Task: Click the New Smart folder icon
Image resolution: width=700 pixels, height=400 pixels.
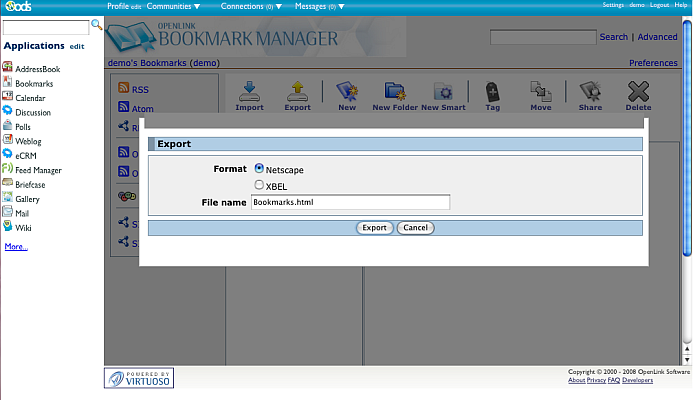Action: pos(443,91)
